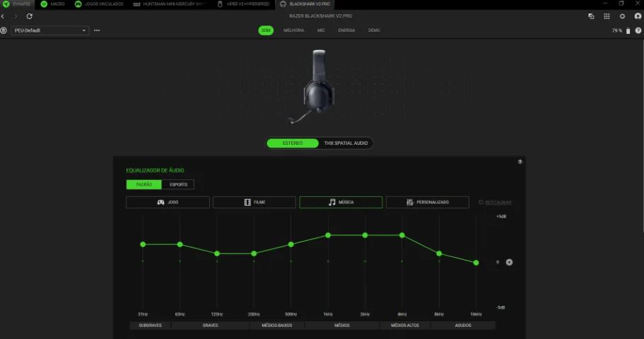Open settings gear icon

622,16
